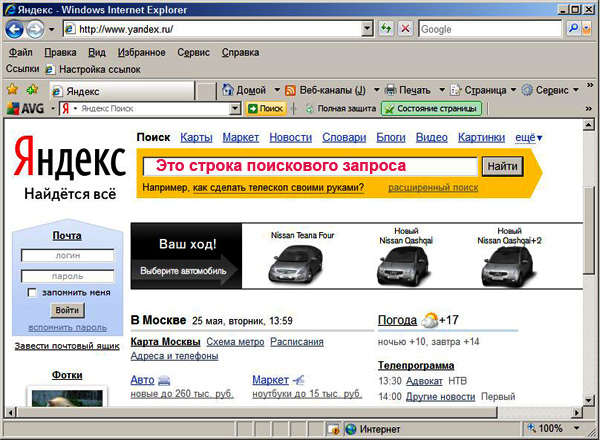Click the empty new tab button
Viewport: 600px width, 440px height.
coord(206,91)
